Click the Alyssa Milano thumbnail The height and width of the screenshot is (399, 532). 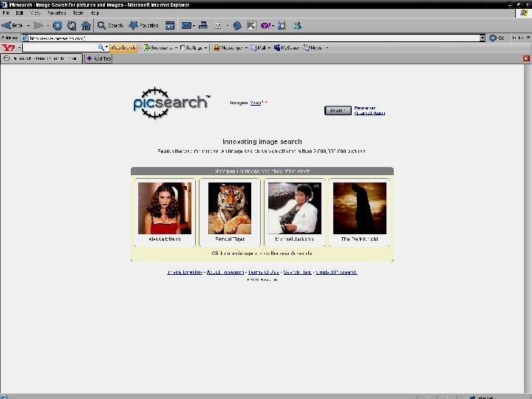[x=165, y=208]
